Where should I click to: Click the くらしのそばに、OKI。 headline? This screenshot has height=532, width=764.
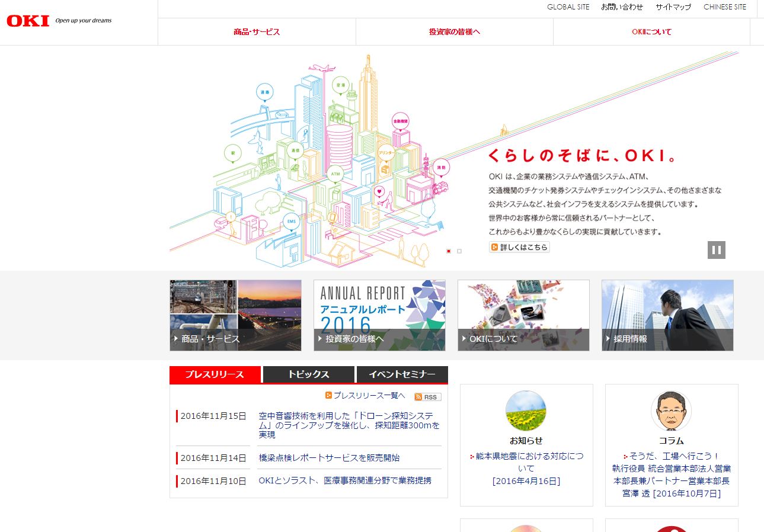582,156
